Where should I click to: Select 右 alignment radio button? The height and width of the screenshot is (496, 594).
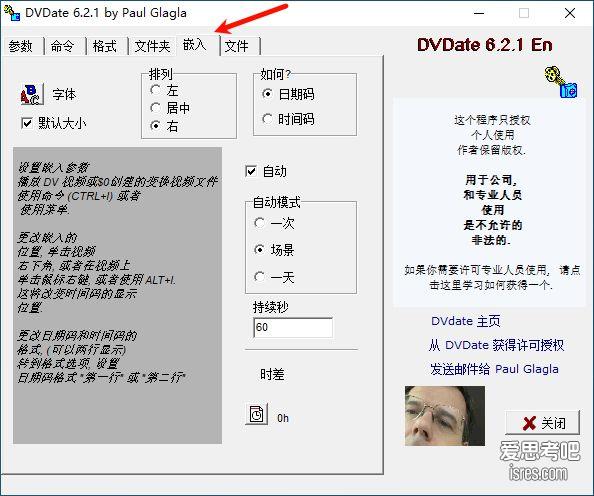155,126
